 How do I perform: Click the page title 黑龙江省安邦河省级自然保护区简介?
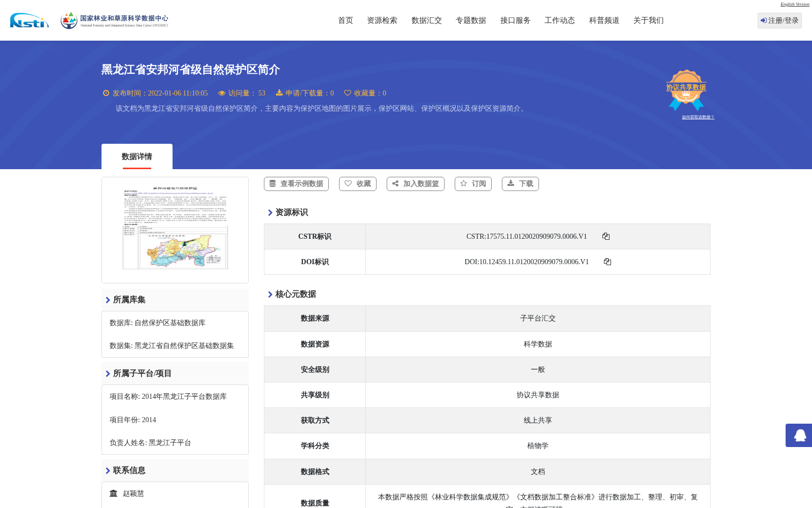click(190, 70)
